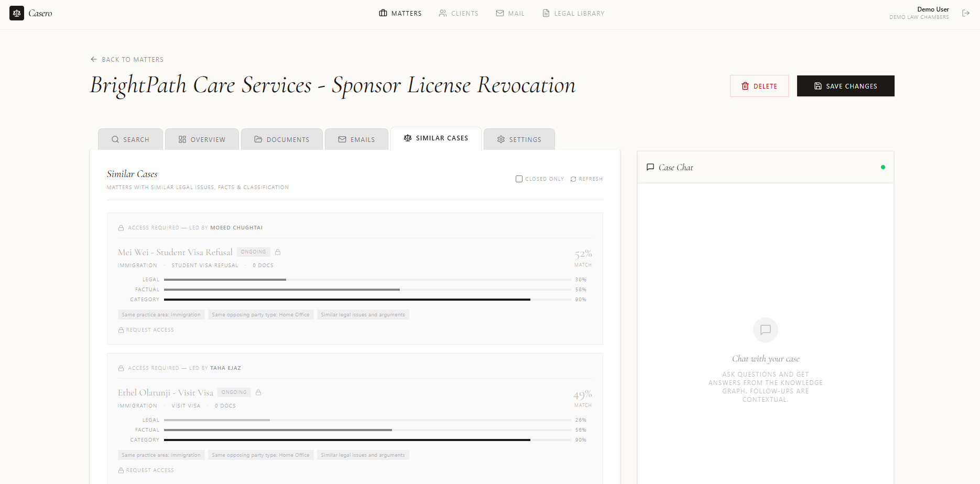Click lock icon before Moeed Chughtai access notice
The image size is (980, 484).
(121, 228)
